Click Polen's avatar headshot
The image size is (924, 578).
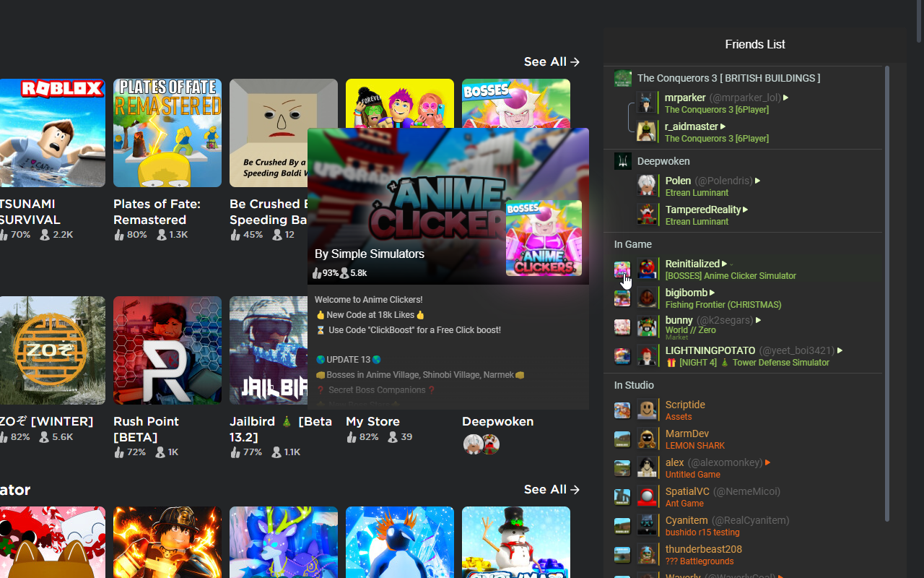[x=647, y=186]
